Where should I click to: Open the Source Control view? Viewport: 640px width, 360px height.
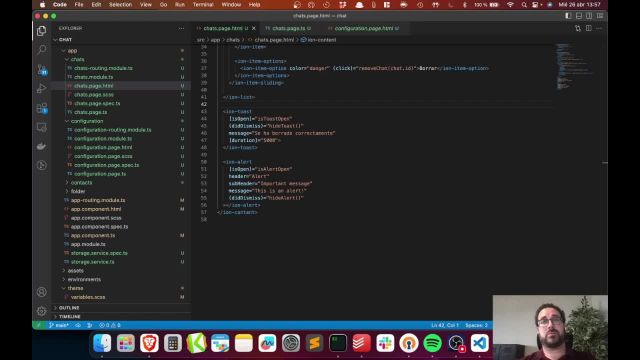41,69
